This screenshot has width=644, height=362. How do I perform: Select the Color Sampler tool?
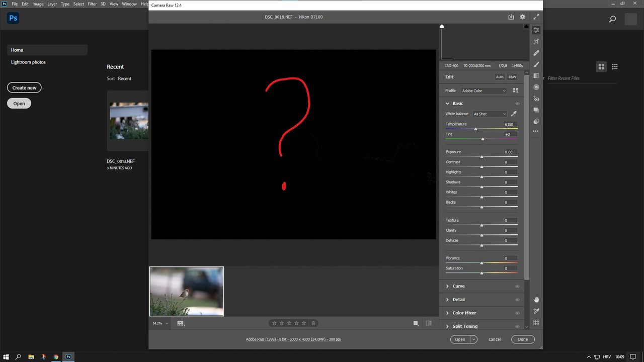[x=536, y=311]
